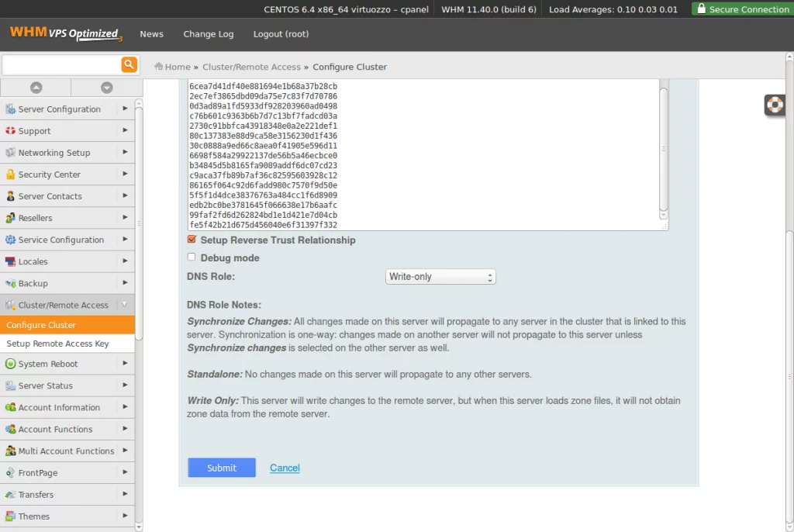This screenshot has height=532, width=794.
Task: Click the System Reboot green power icon
Action: pos(10,364)
